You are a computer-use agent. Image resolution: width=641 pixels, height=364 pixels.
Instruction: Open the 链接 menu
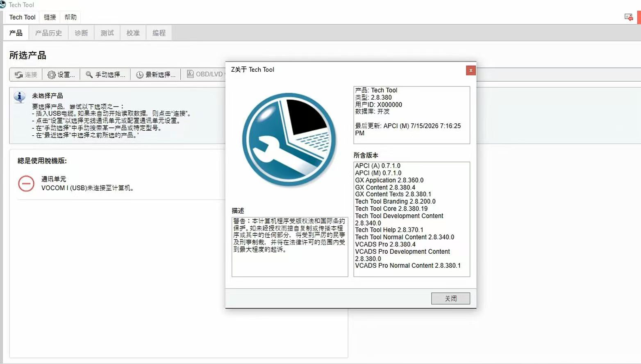pyautogui.click(x=50, y=17)
